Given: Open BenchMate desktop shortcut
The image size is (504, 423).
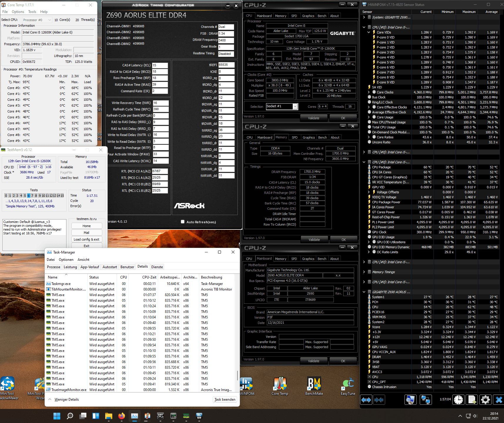Looking at the screenshot, I should 314,386.
